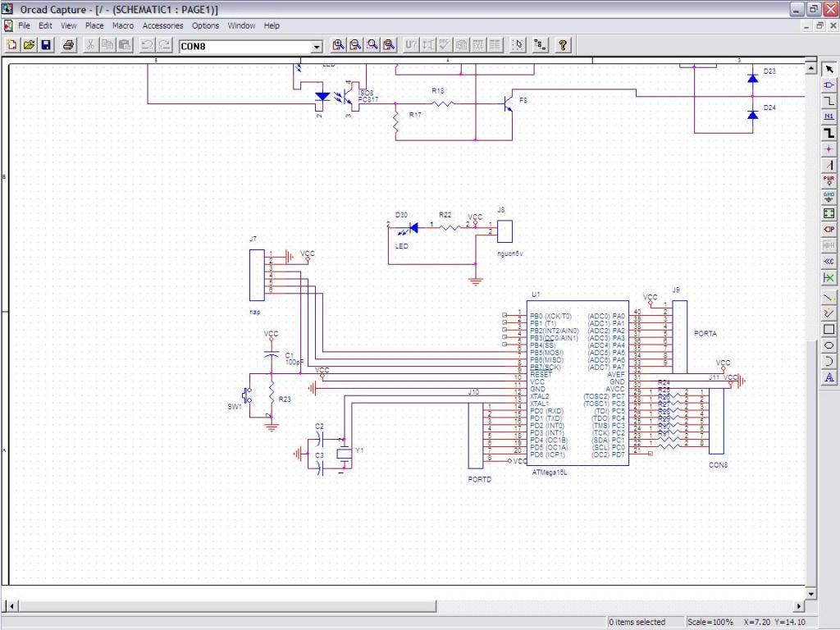The image size is (840, 630).
Task: Choose the Place Bus tool
Action: coord(829,133)
